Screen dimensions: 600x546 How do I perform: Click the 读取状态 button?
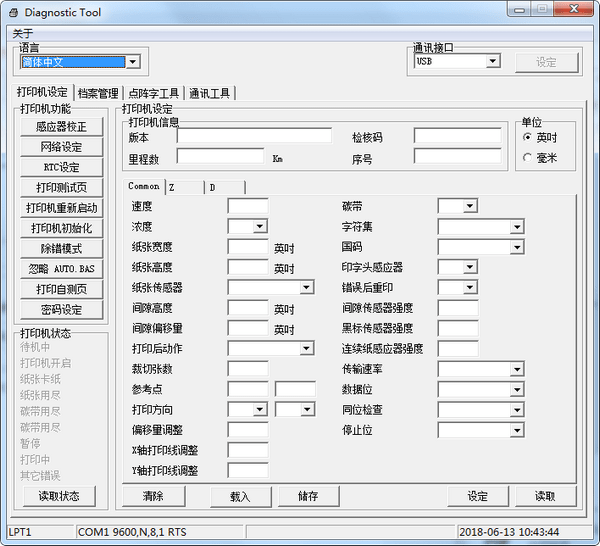point(61,496)
